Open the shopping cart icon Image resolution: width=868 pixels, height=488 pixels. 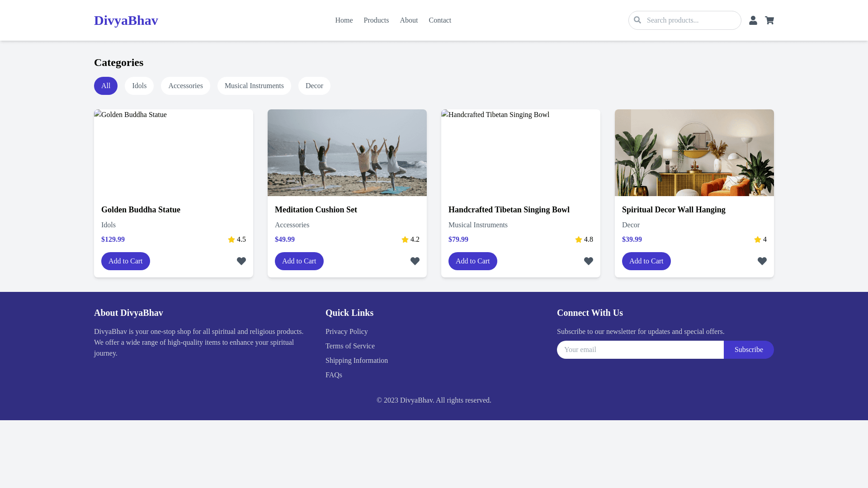pos(769,20)
